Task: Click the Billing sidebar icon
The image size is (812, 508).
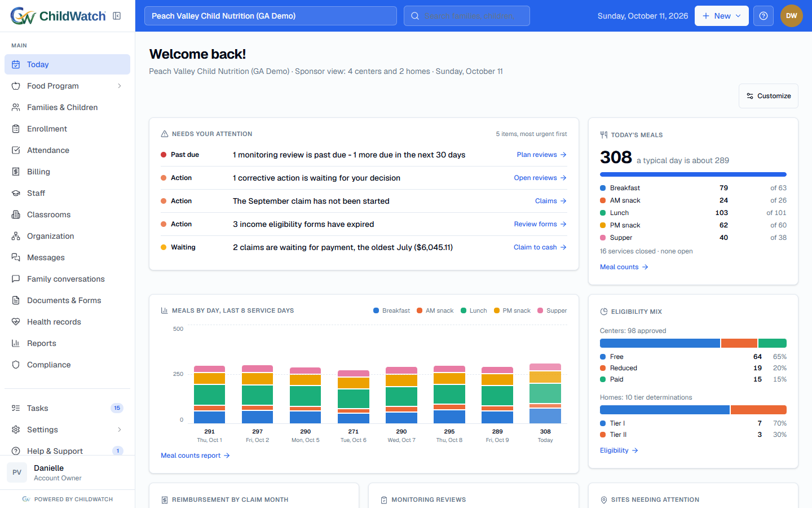Action: point(16,172)
